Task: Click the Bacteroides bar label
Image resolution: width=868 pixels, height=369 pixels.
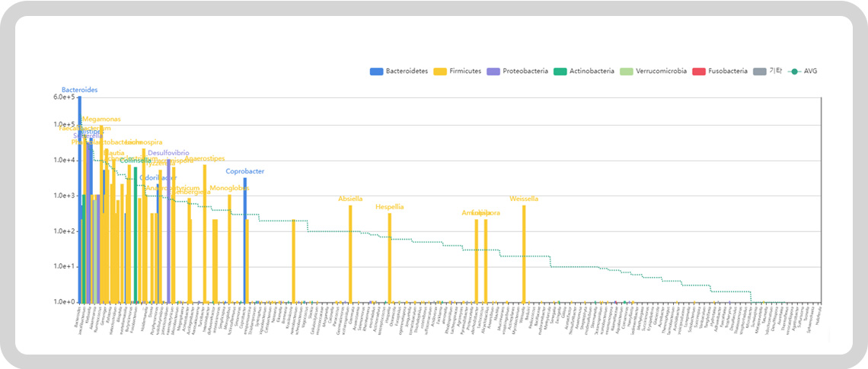Action: click(x=80, y=90)
